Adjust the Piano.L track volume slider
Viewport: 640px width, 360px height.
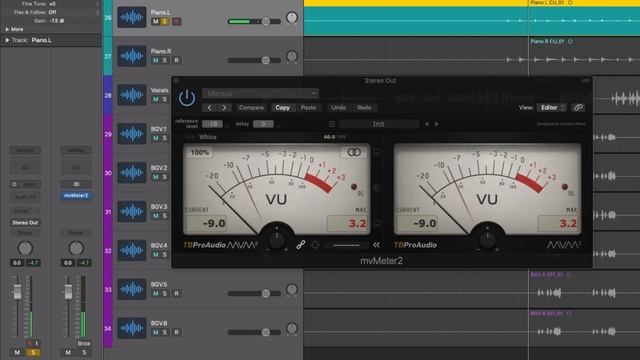(254, 22)
